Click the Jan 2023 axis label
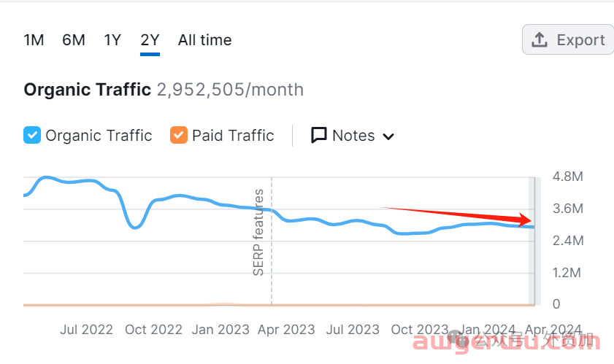The width and height of the screenshot is (614, 364). (220, 330)
